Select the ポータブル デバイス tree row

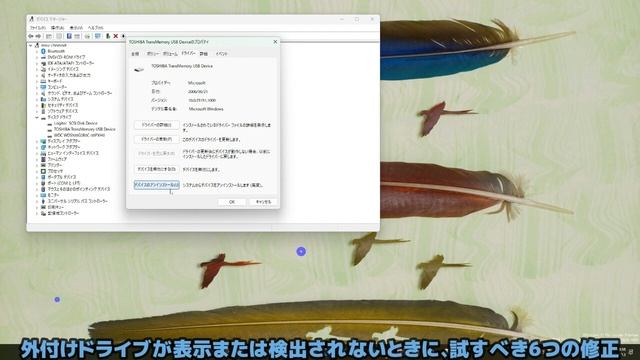coord(62,177)
